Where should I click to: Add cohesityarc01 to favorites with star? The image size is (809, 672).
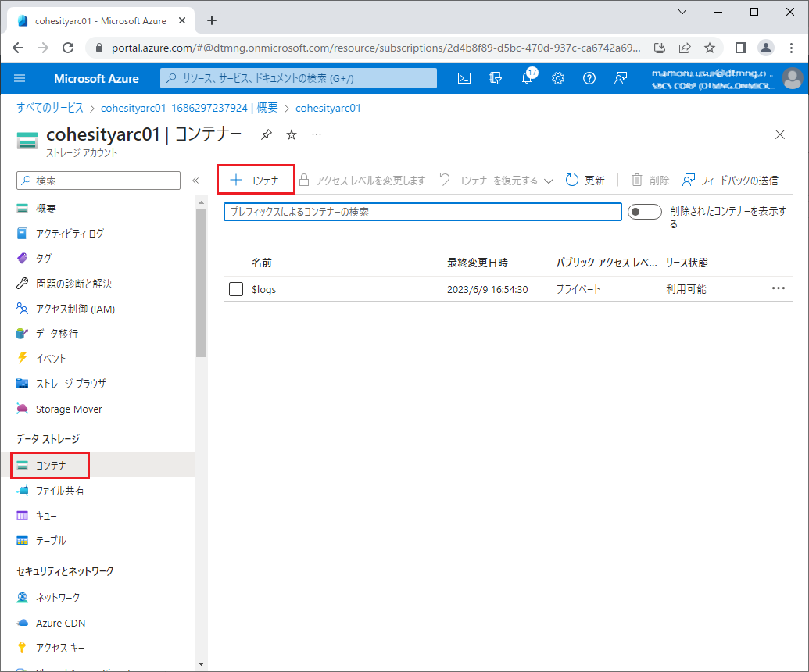coord(292,134)
